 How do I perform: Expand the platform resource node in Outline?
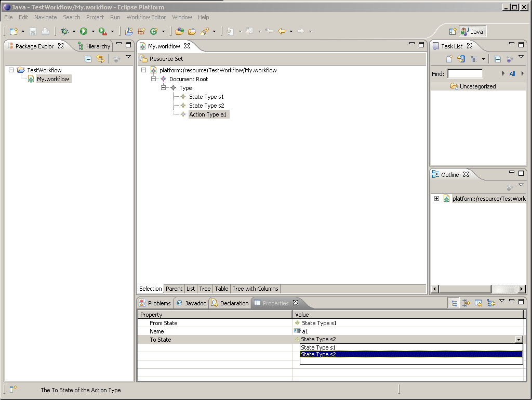(x=436, y=199)
